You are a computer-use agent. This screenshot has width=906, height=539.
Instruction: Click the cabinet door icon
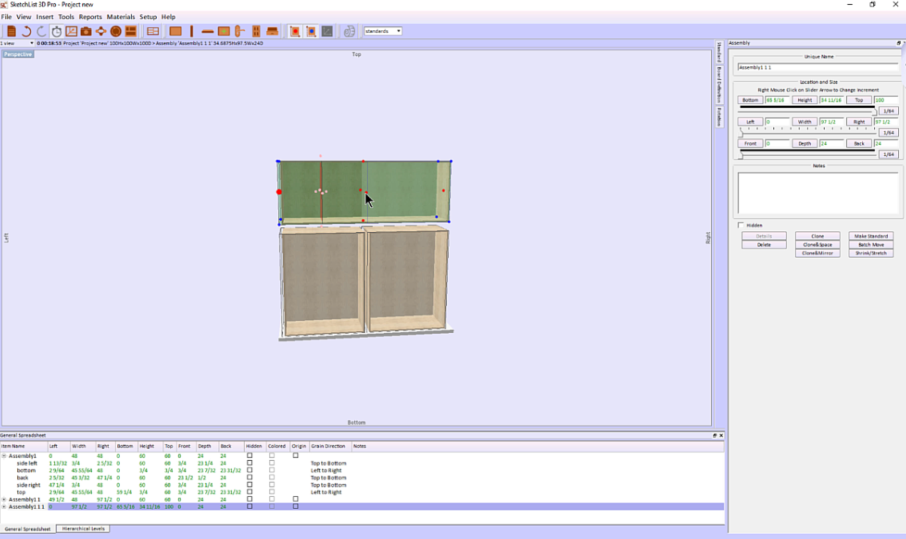pos(256,31)
